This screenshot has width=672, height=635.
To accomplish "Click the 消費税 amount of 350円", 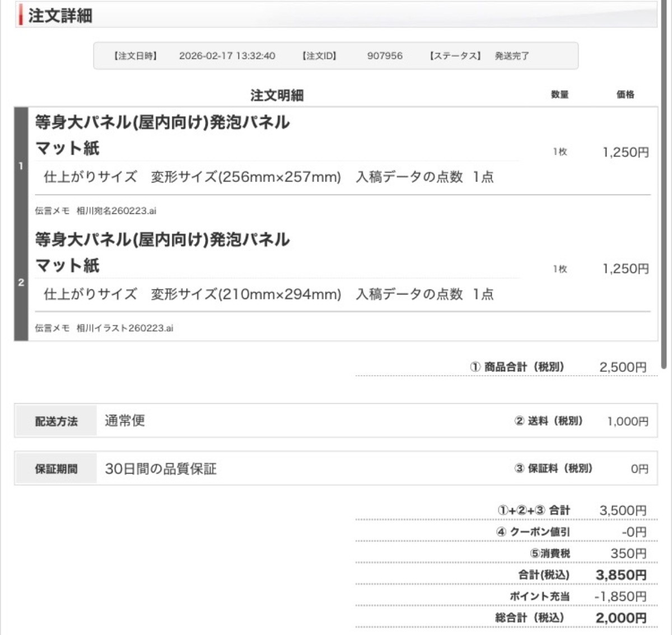I will (628, 554).
